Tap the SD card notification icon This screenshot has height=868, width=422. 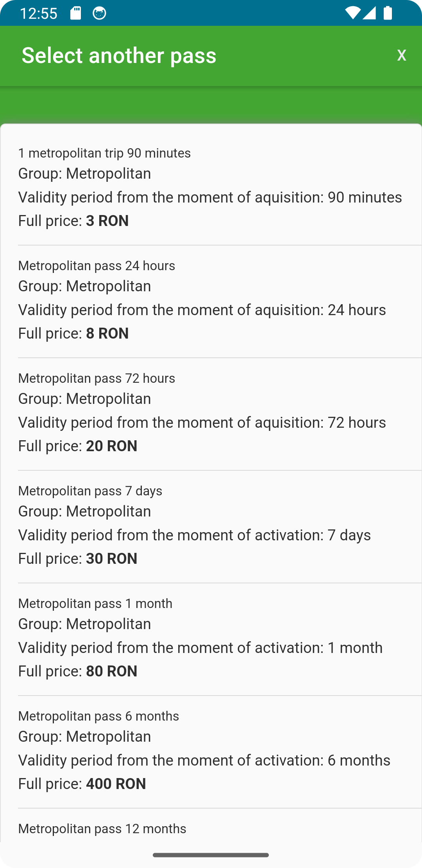click(x=76, y=13)
